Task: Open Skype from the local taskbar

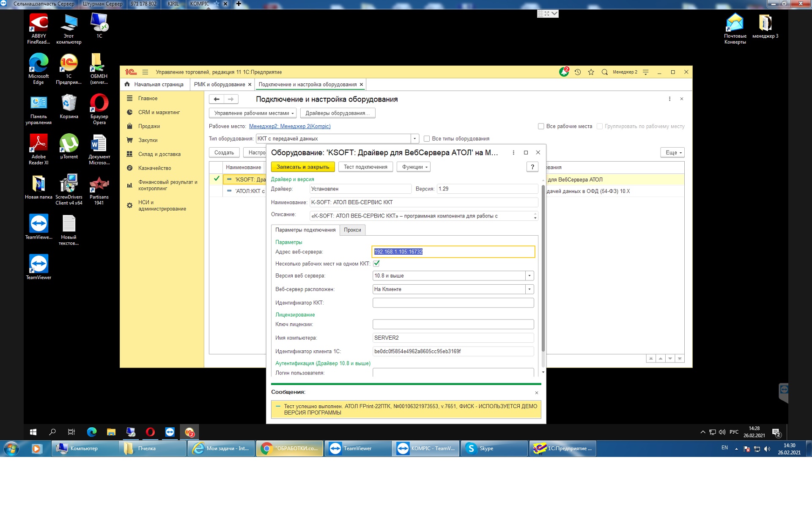Action: pyautogui.click(x=494, y=448)
